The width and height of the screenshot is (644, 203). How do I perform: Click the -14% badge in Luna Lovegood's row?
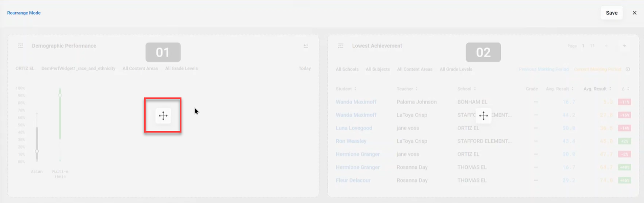pos(625,128)
